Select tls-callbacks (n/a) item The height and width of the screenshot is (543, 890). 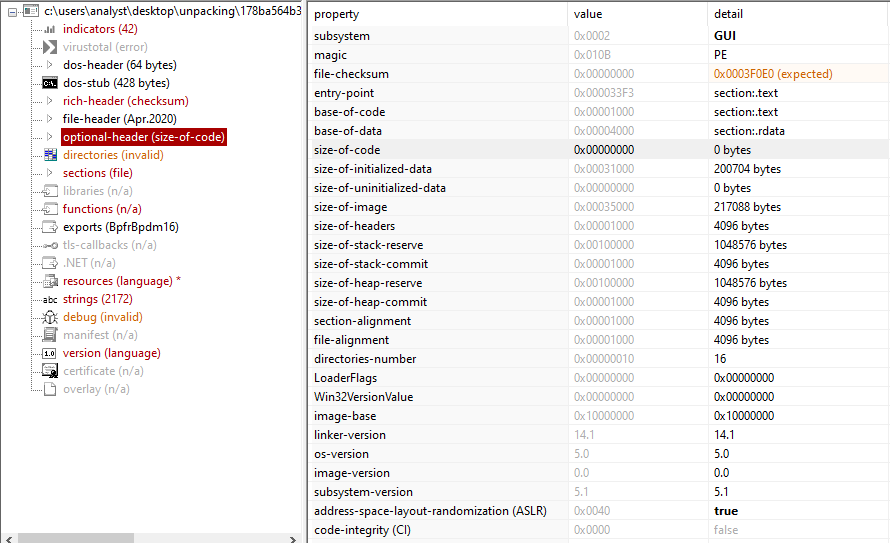coord(110,245)
